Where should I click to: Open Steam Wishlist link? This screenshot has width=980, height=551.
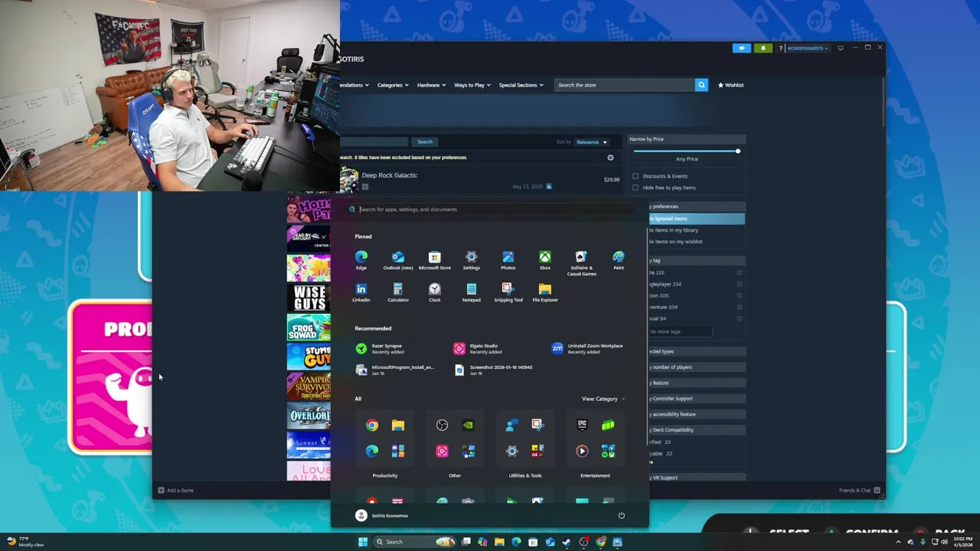click(731, 85)
